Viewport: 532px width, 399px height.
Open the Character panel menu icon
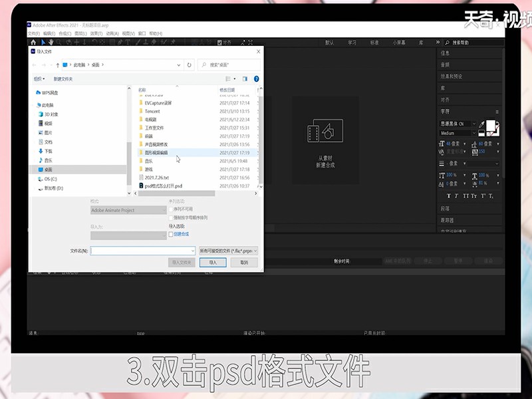tap(497, 111)
